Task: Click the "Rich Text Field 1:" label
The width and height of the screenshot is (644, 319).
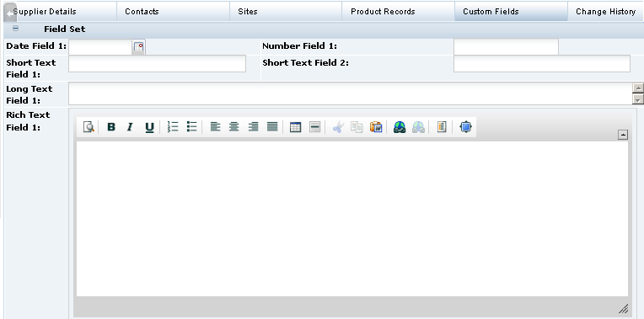Action: pyautogui.click(x=28, y=121)
